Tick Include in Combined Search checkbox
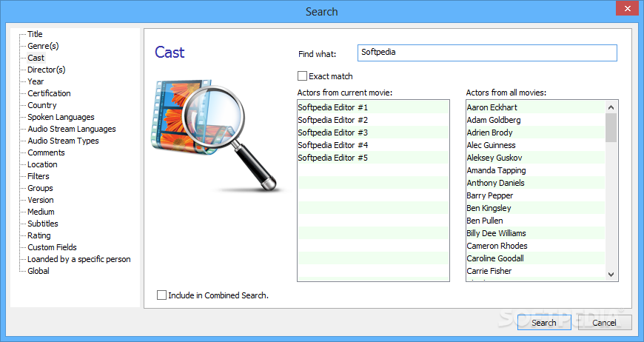Viewport: 644px width, 342px height. pyautogui.click(x=162, y=295)
